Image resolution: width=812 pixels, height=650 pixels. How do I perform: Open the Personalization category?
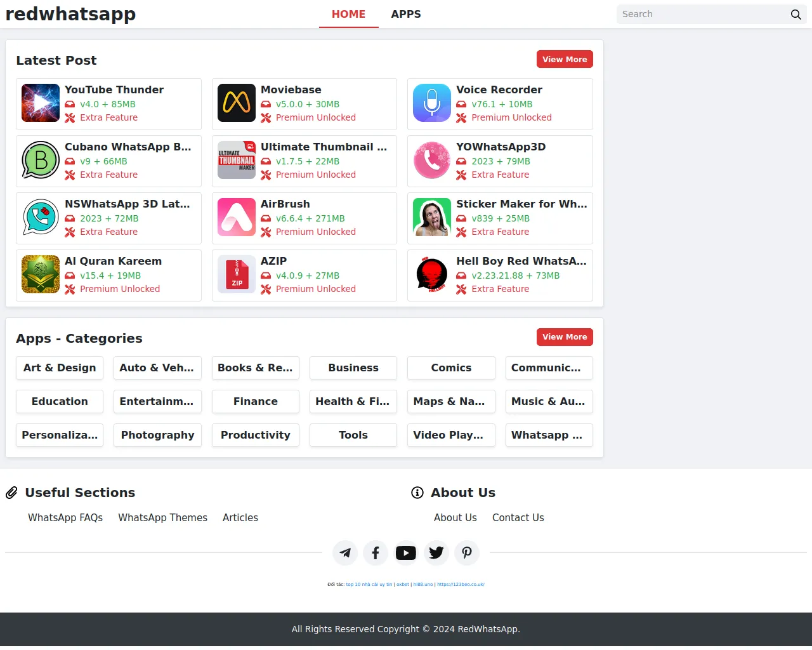(x=60, y=435)
